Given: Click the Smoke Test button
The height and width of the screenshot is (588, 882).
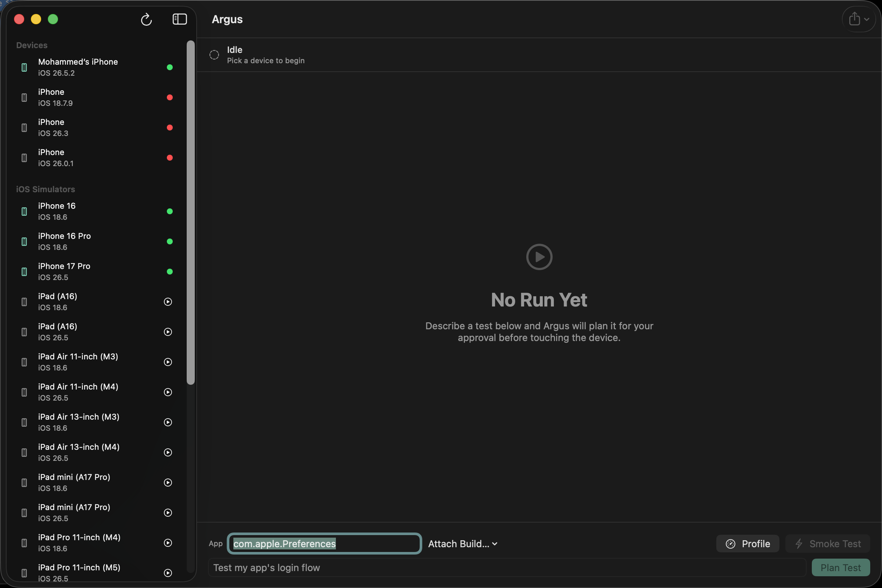Looking at the screenshot, I should pos(828,544).
